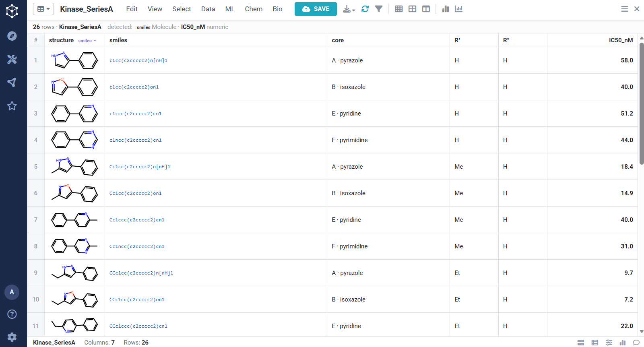
Task: Click the four-pane layout icon
Action: 413,9
